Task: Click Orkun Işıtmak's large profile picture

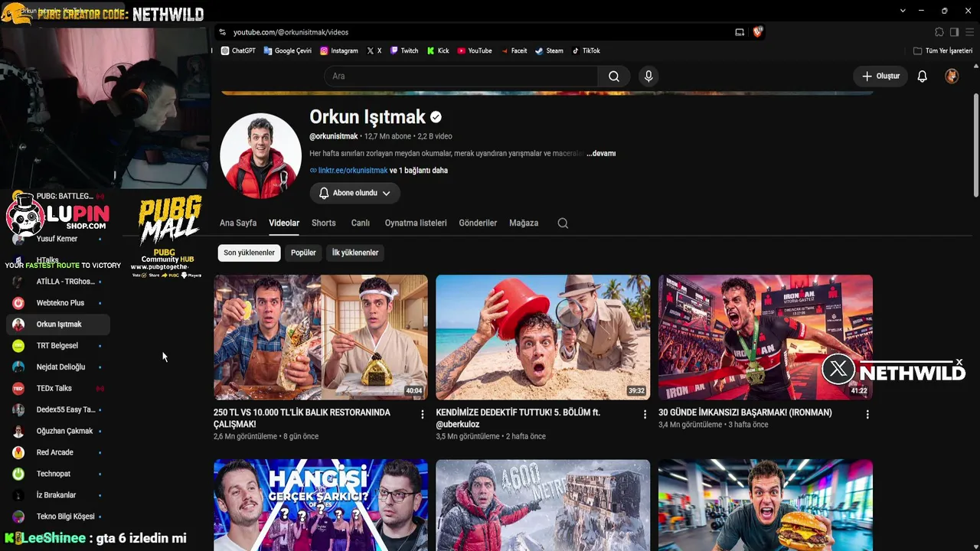Action: tap(260, 156)
